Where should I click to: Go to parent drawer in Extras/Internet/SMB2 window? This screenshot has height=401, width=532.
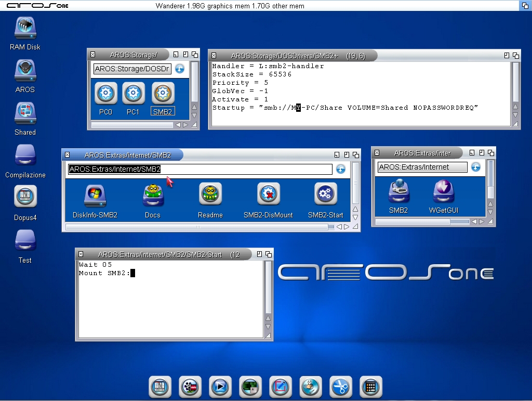pyautogui.click(x=341, y=169)
